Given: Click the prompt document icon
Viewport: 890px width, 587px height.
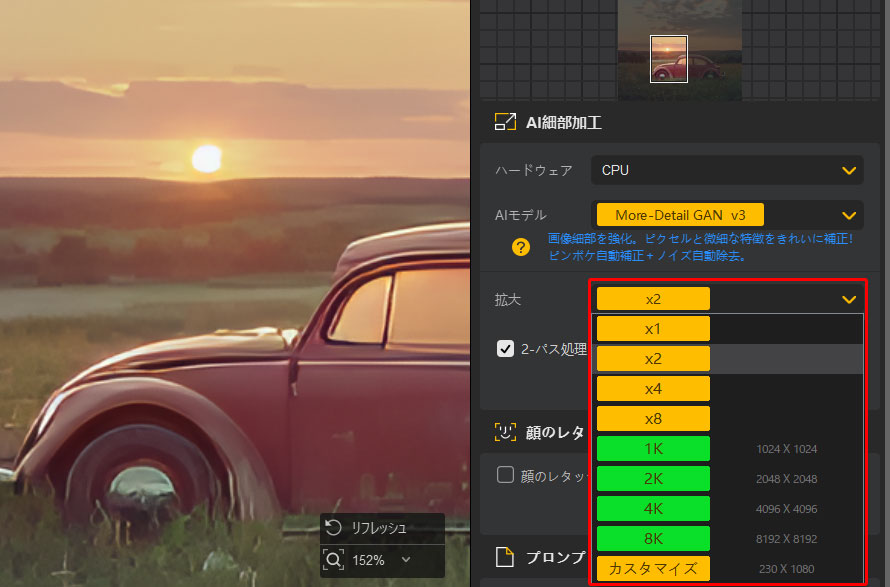Looking at the screenshot, I should click(x=505, y=556).
